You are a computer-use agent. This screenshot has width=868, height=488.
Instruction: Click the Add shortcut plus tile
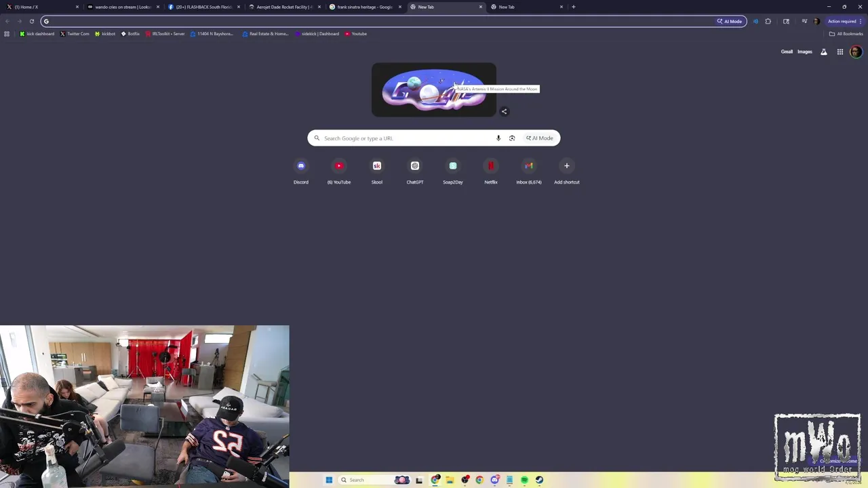[567, 171]
